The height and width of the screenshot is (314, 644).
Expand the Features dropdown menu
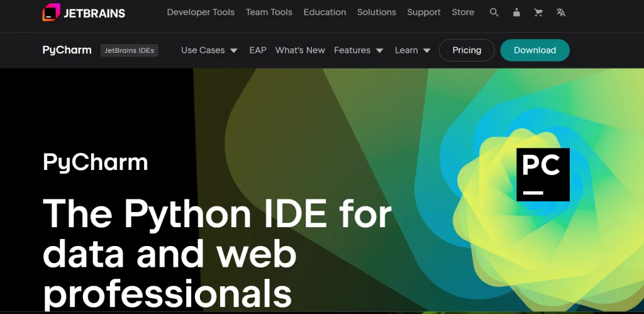358,50
